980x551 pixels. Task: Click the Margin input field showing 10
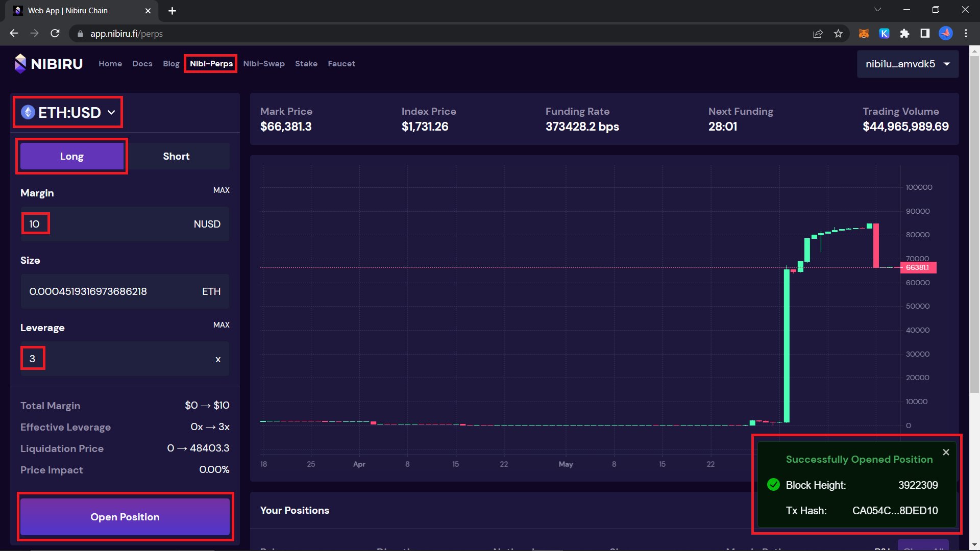[x=35, y=223]
